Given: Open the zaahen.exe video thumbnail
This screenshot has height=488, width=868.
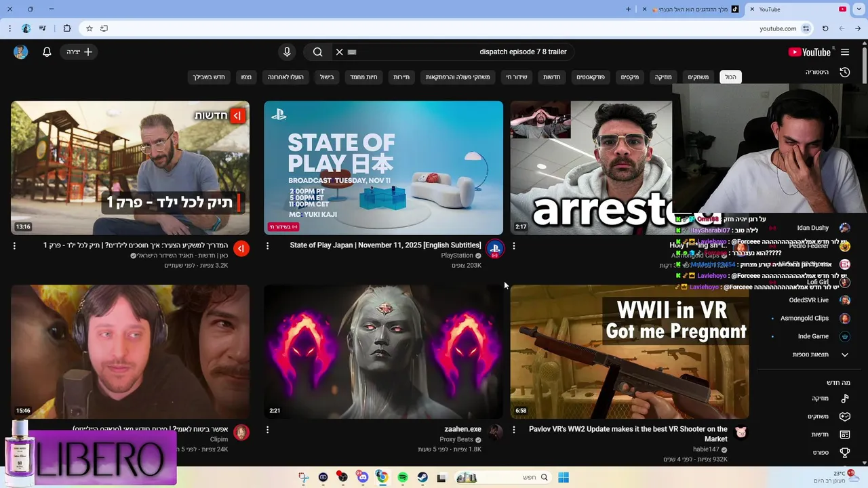Looking at the screenshot, I should (383, 351).
